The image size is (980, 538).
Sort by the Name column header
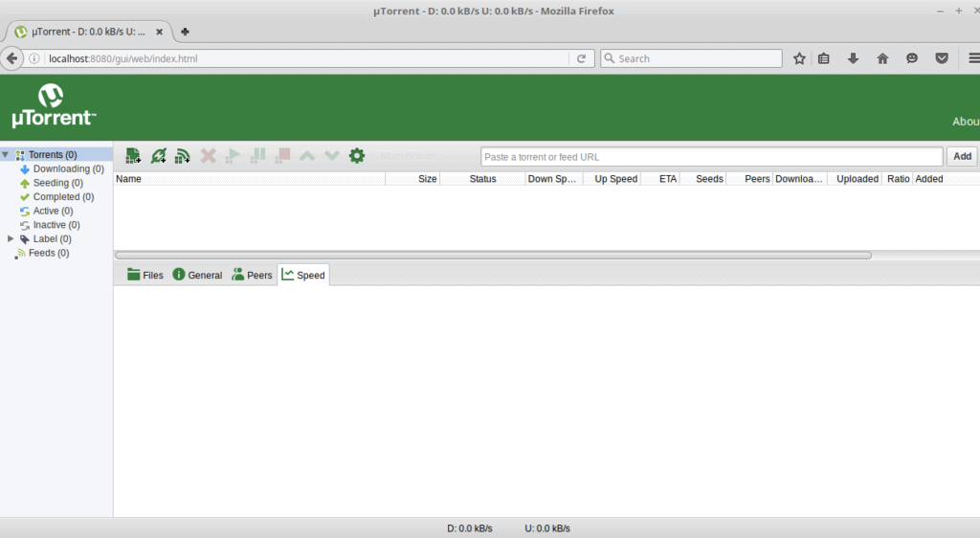point(250,179)
